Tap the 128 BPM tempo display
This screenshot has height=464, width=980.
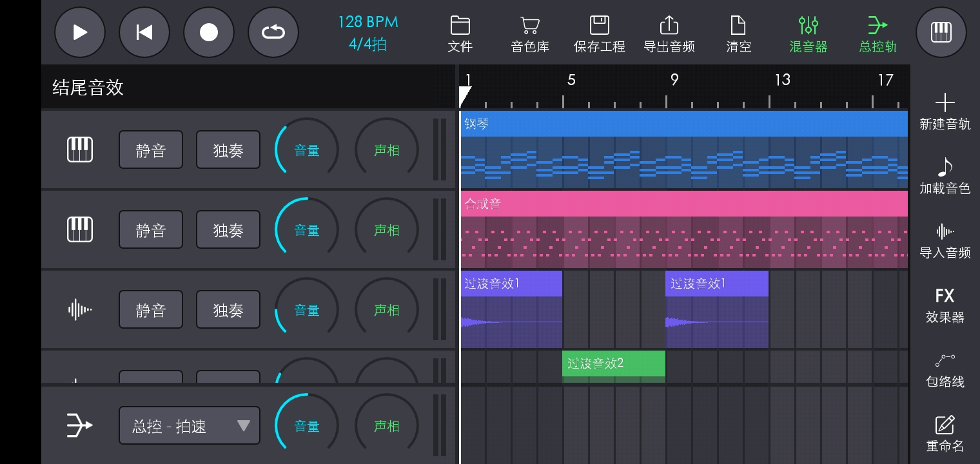click(368, 22)
